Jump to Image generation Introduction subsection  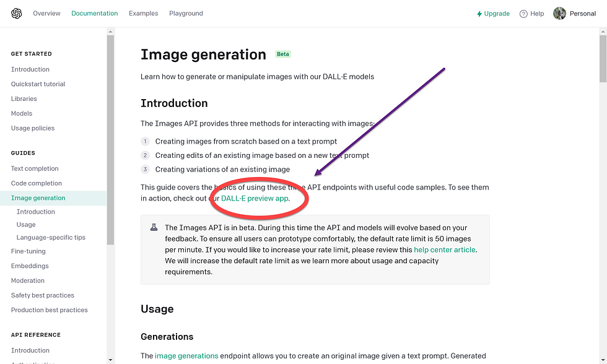(x=36, y=212)
